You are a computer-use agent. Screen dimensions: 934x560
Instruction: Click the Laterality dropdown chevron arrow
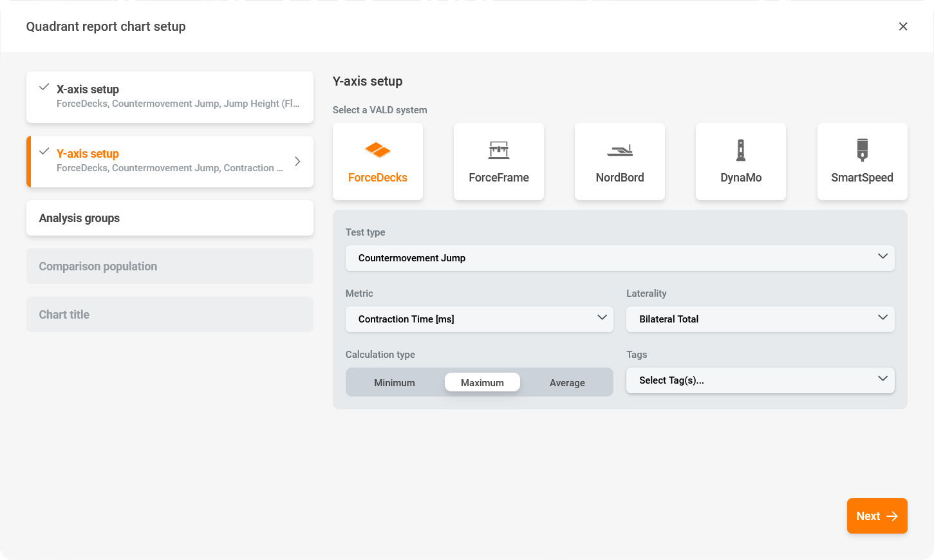(883, 317)
